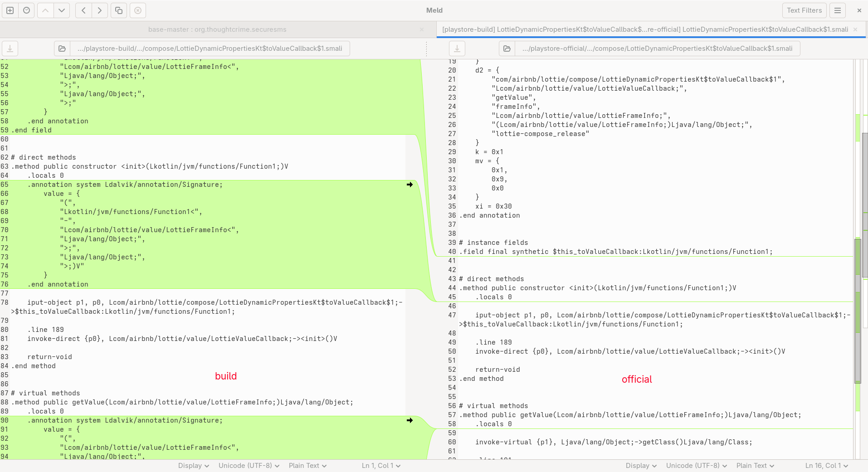Apply the line 65 change arrow
The height and width of the screenshot is (472, 868).
point(410,185)
